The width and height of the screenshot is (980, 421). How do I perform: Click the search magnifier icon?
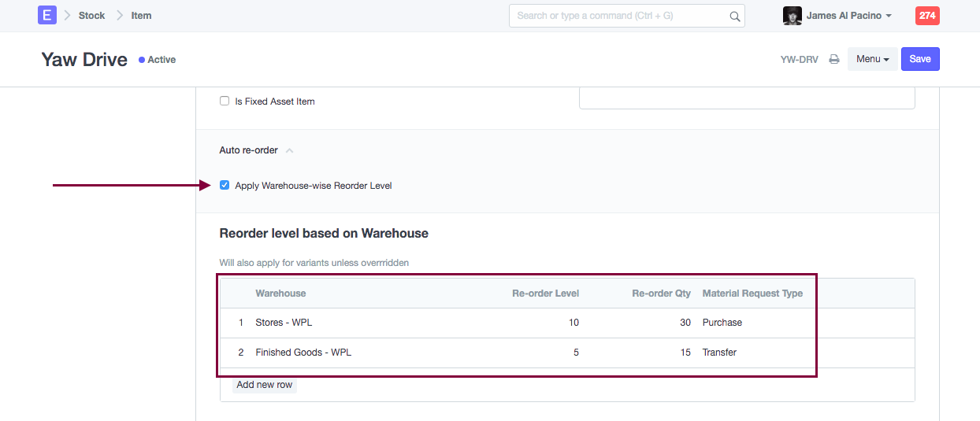[734, 16]
